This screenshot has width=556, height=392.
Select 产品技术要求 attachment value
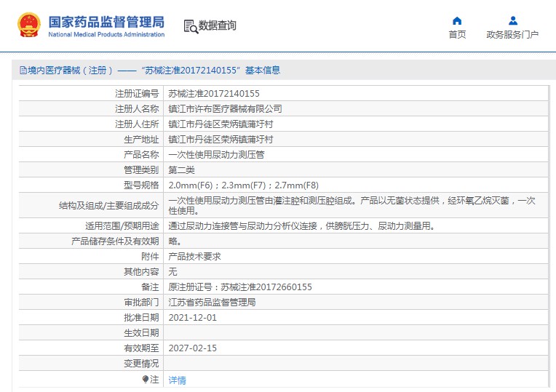[194, 256]
